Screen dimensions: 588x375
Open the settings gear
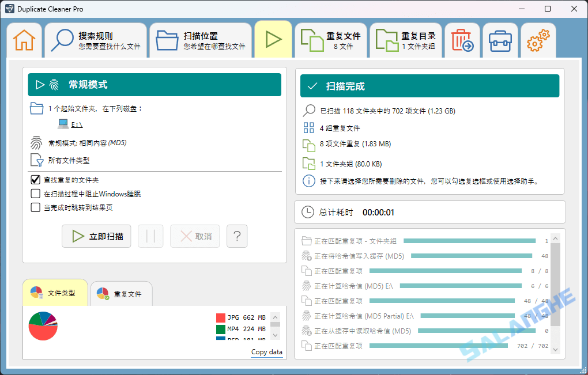[x=538, y=39]
